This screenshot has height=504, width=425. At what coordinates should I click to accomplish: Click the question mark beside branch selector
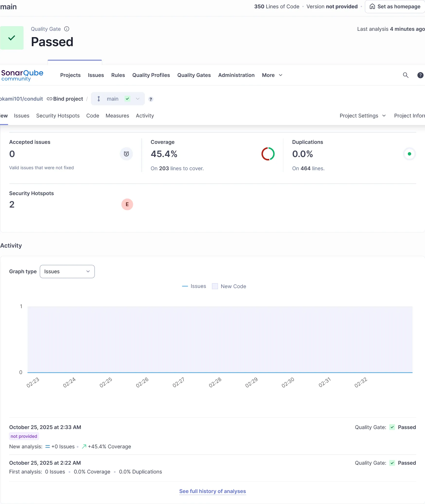[151, 99]
